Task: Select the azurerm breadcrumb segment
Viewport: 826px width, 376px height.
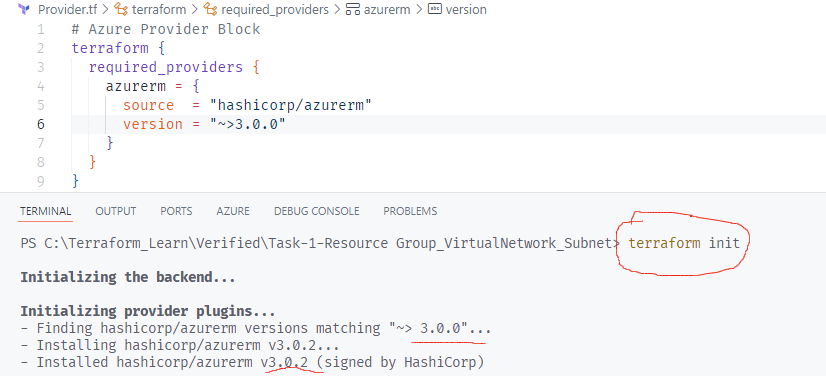Action: point(387,9)
